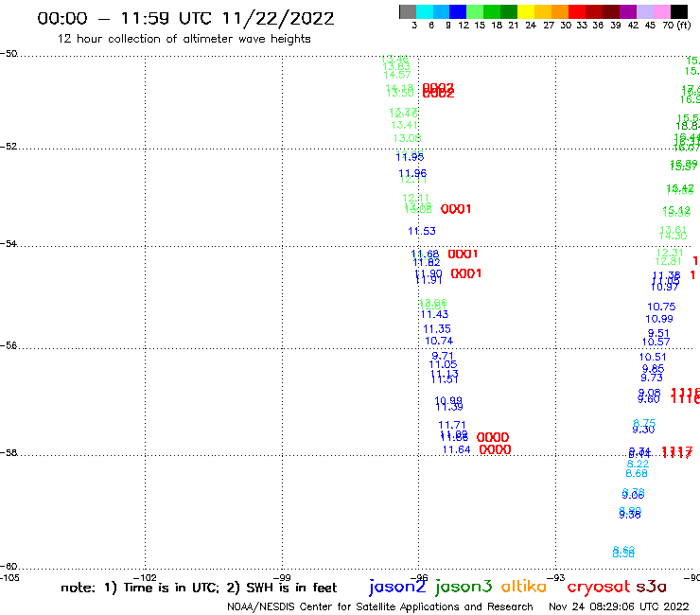Click the wave height value '10.99'
This screenshot has width=700, height=615.
click(659, 319)
